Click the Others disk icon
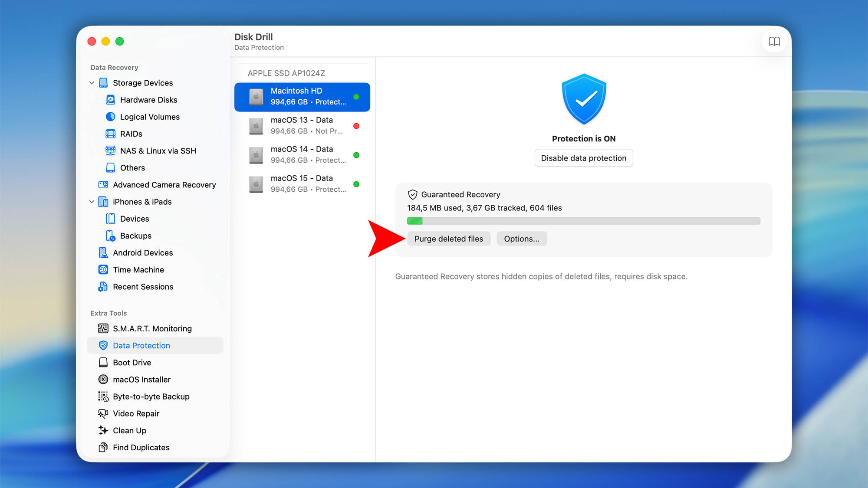Image resolution: width=868 pixels, height=488 pixels. [x=111, y=167]
